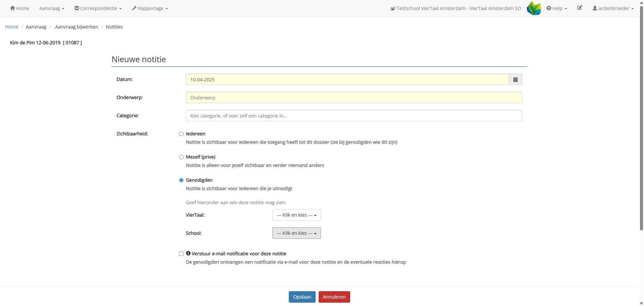The width and height of the screenshot is (644, 306).
Task: Select the Mezelf (prive) visibility option
Action: (x=181, y=157)
